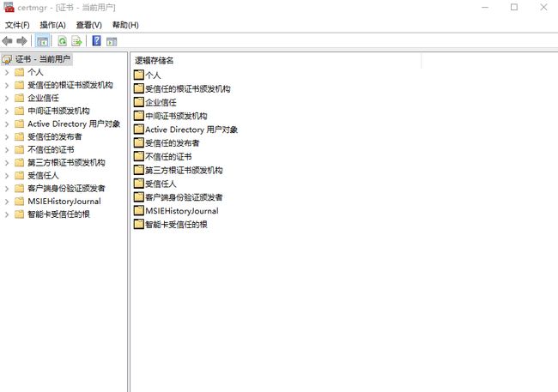Click the green Refresh toolbar icon
This screenshot has height=392, width=558.
pyautogui.click(x=63, y=41)
